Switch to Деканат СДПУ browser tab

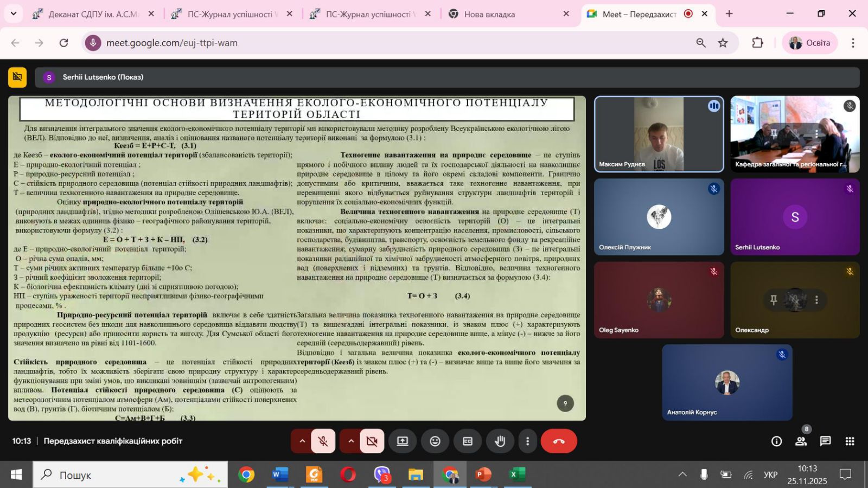tap(92, 14)
